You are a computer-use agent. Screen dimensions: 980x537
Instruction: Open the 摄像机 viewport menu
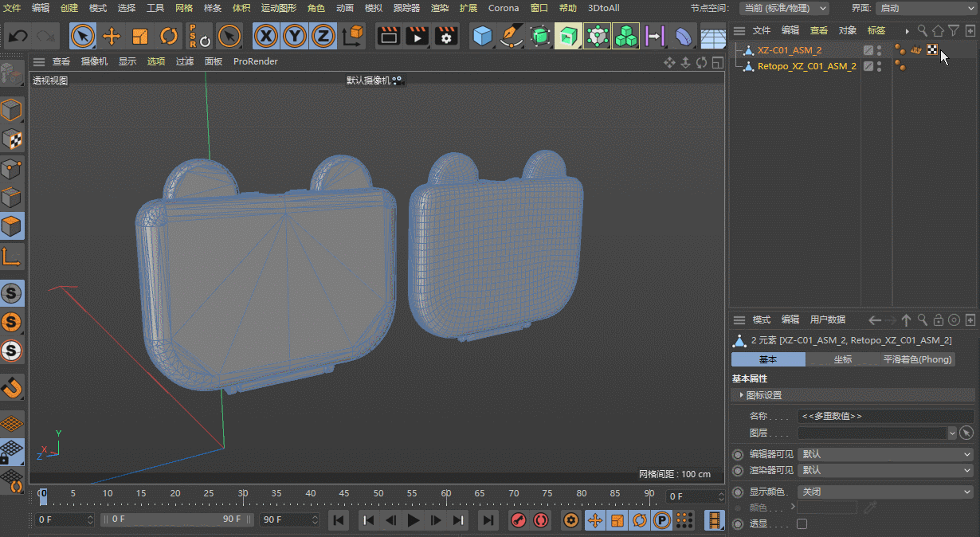[x=94, y=61]
